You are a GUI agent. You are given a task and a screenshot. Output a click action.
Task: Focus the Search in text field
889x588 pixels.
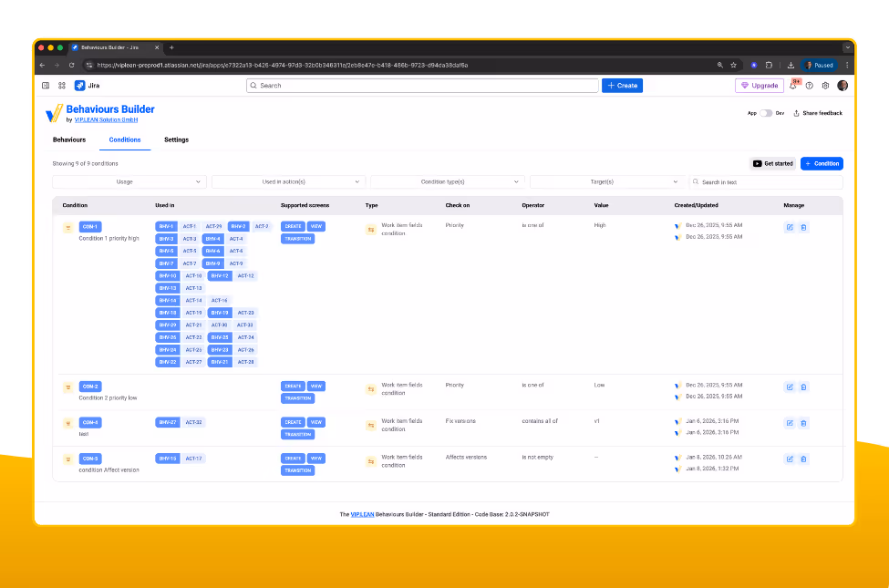tap(765, 182)
